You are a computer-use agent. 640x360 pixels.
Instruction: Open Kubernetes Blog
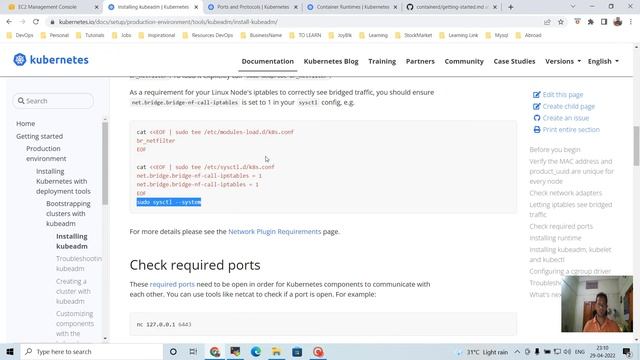click(331, 61)
